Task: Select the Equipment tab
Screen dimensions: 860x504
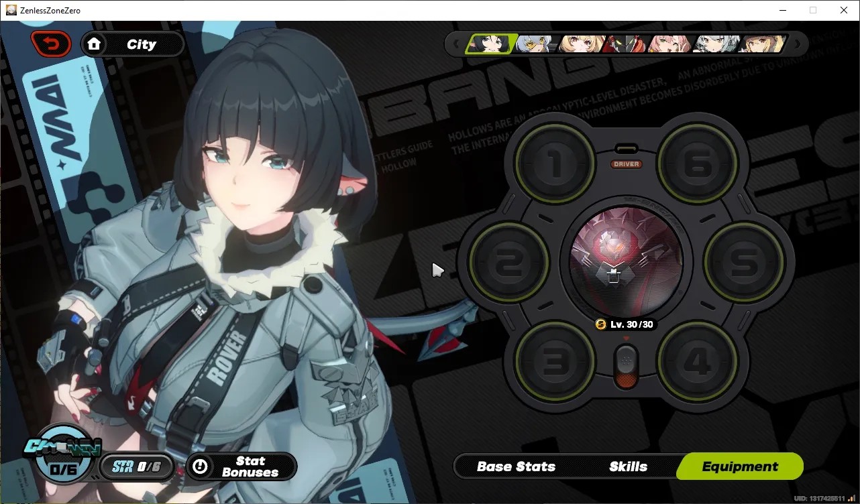Action: (x=740, y=466)
